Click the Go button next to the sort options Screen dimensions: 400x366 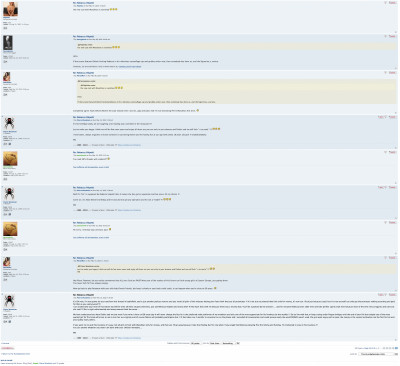[238, 343]
